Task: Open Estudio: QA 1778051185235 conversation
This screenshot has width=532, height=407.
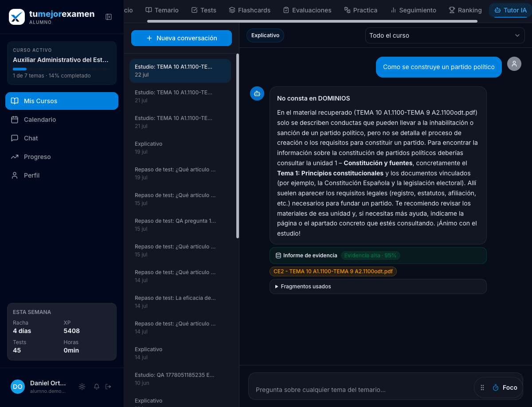Action: tap(180, 379)
